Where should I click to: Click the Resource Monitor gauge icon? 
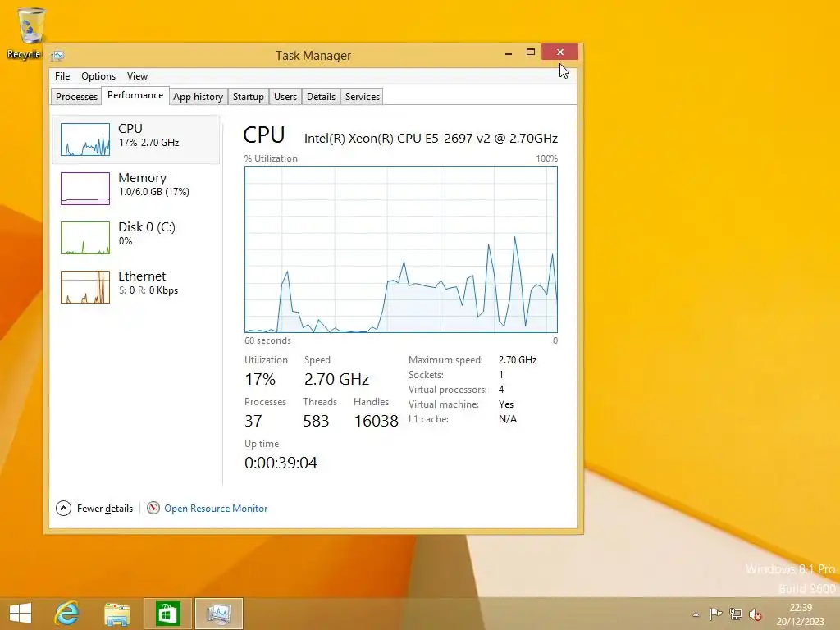click(153, 507)
